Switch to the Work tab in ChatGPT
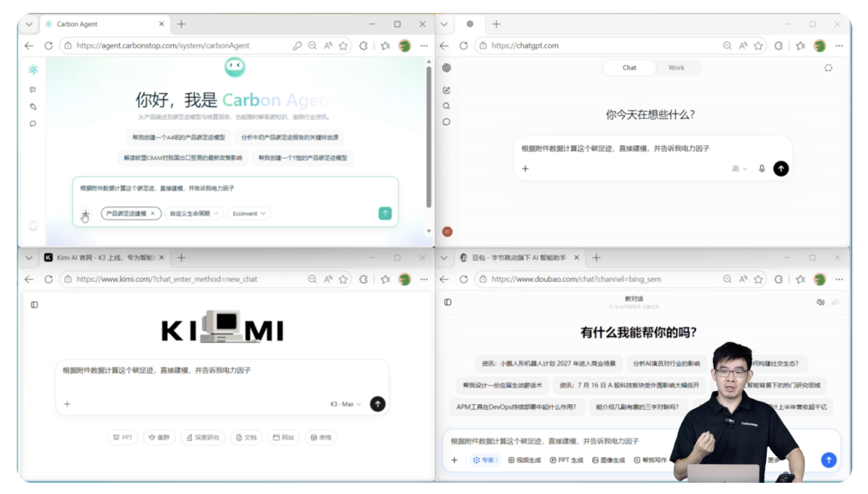Screen dimensions: 868x494 pos(676,67)
